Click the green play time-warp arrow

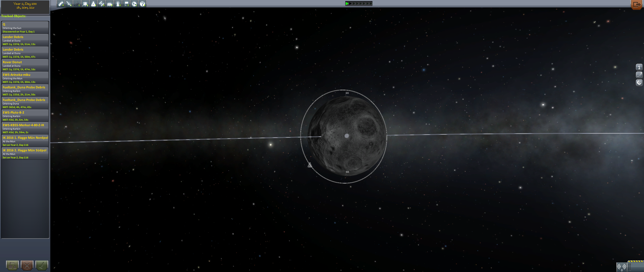pos(347,4)
